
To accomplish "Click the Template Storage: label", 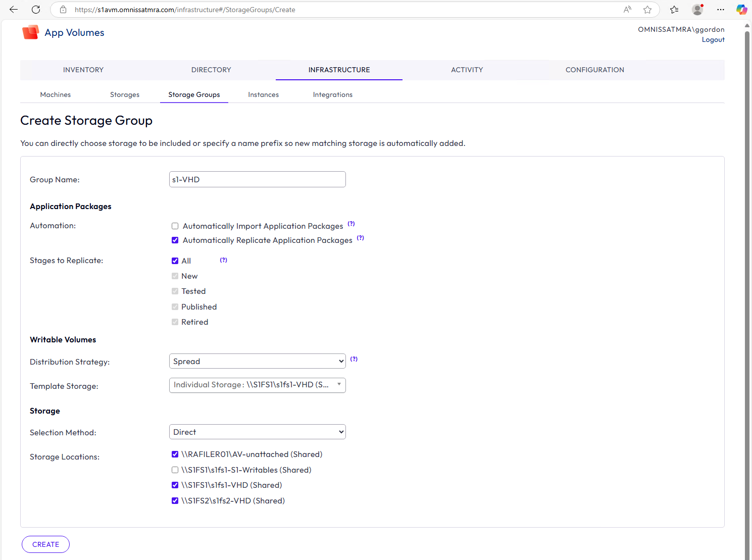I will 64,386.
